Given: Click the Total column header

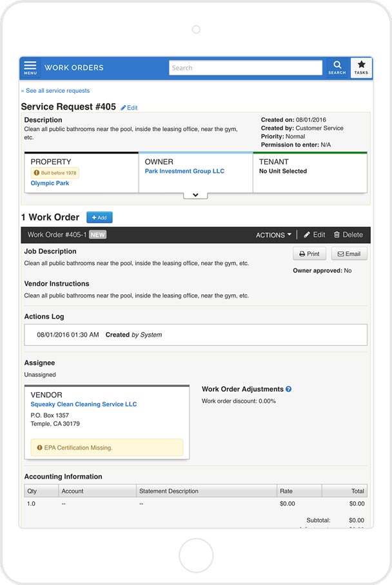Looking at the screenshot, I should point(345,491).
